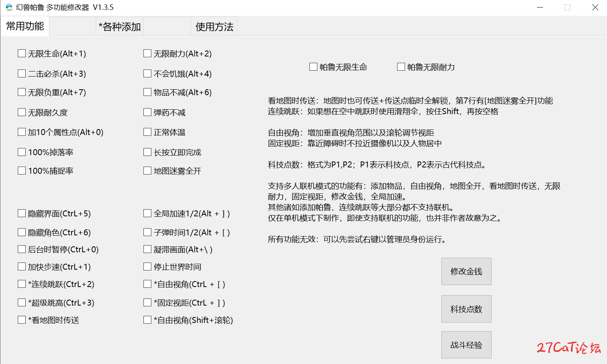
Task: Enable *自由视角(CtrL + [ ) checkbox
Action: (x=147, y=284)
